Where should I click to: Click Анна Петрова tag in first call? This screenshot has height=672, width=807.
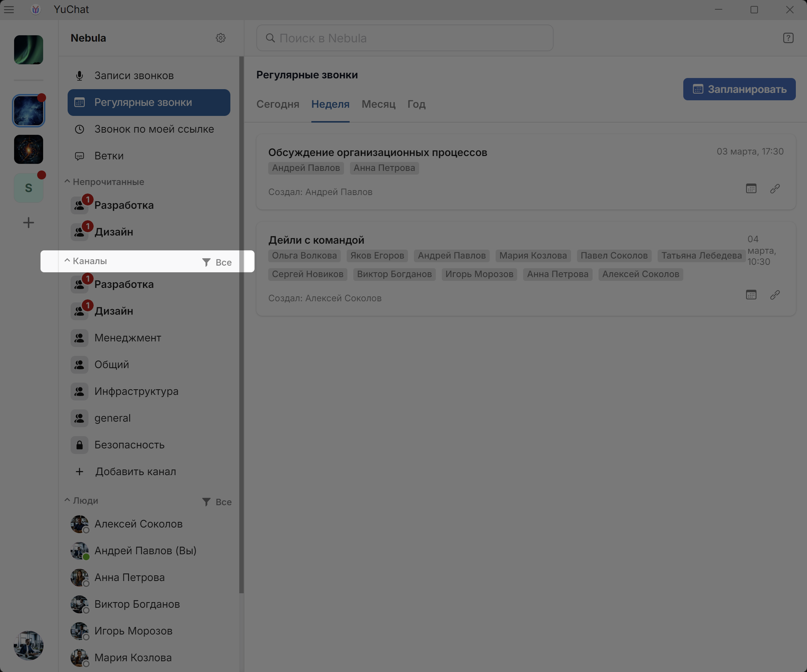click(384, 168)
